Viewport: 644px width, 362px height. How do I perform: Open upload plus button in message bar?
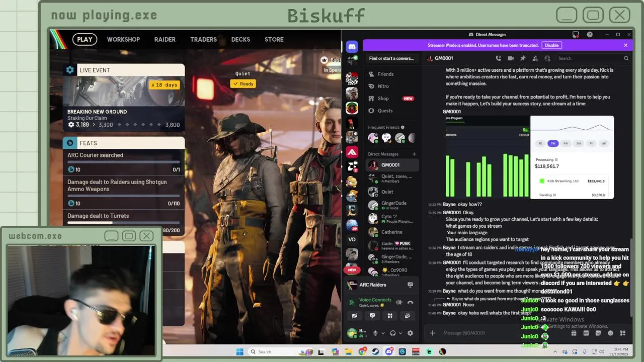click(432, 333)
